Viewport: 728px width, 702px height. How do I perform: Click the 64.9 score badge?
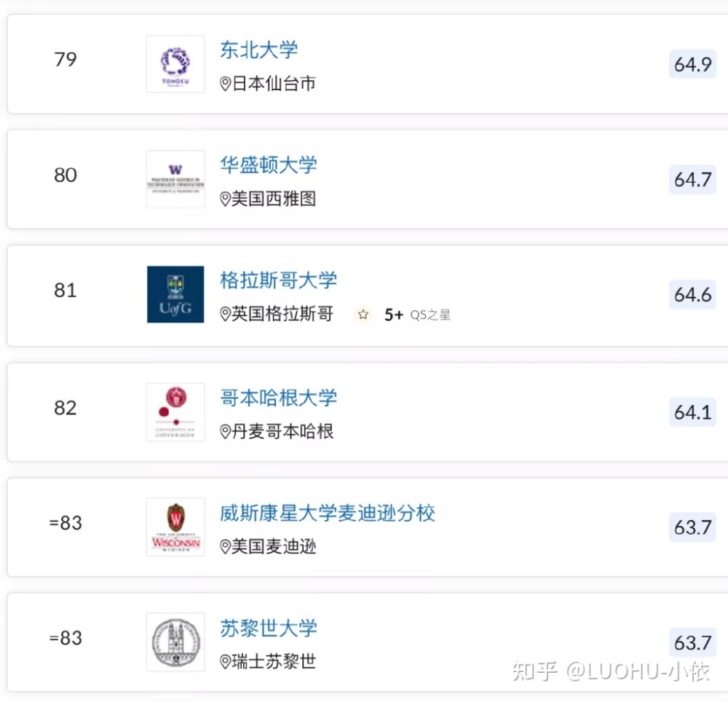pyautogui.click(x=692, y=64)
